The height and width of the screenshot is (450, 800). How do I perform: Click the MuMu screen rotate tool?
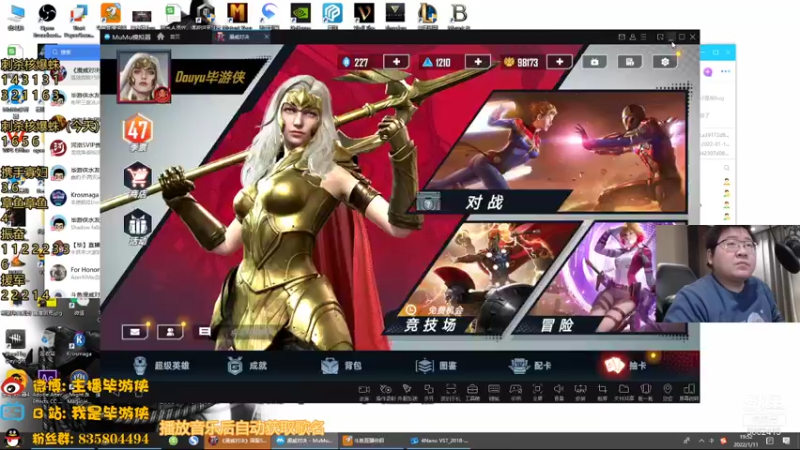(689, 392)
